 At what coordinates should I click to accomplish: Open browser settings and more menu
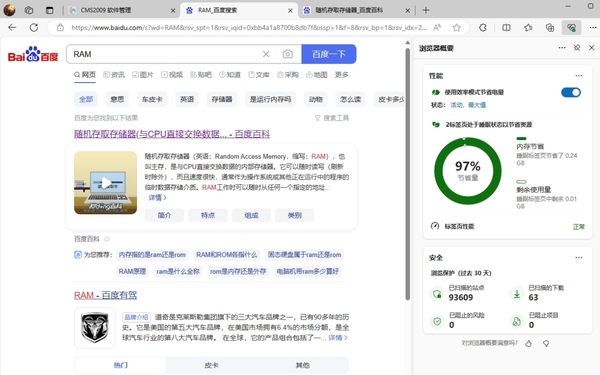click(x=593, y=28)
